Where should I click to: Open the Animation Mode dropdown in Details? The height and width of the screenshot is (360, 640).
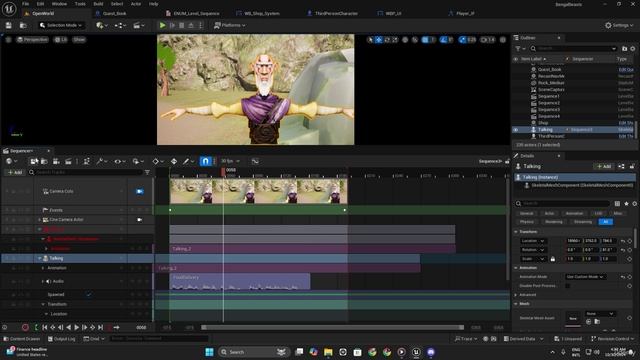tap(585, 277)
